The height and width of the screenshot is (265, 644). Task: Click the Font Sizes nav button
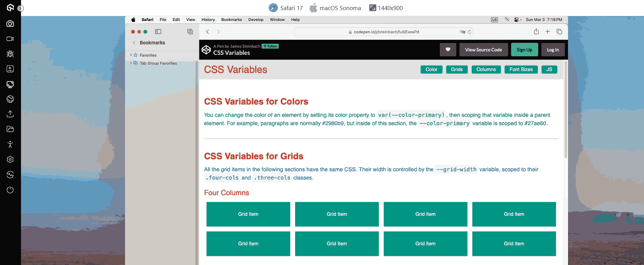pos(521,70)
